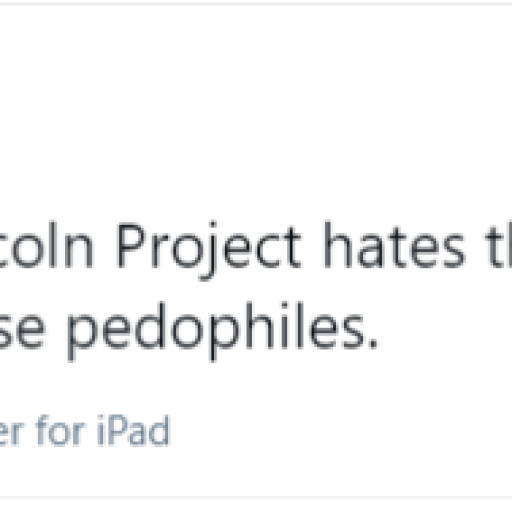Open the 'for iPad' source link
The height and width of the screenshot is (512, 512).
(85, 430)
